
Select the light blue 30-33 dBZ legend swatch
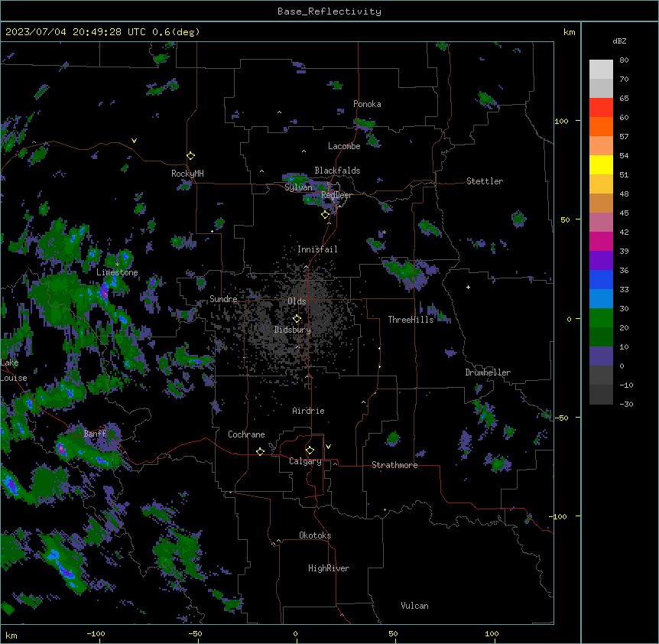601,299
